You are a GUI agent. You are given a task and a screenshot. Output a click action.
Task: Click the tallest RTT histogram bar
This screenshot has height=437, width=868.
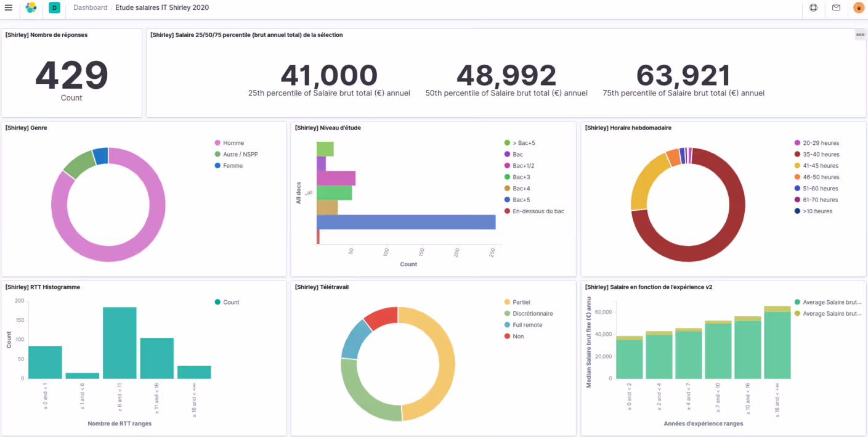[120, 343]
